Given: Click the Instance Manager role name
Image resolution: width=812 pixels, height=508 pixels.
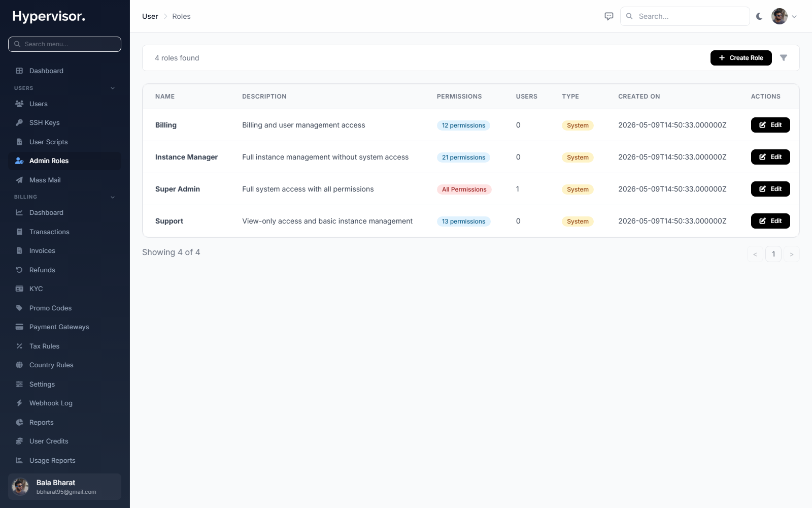Looking at the screenshot, I should 186,157.
